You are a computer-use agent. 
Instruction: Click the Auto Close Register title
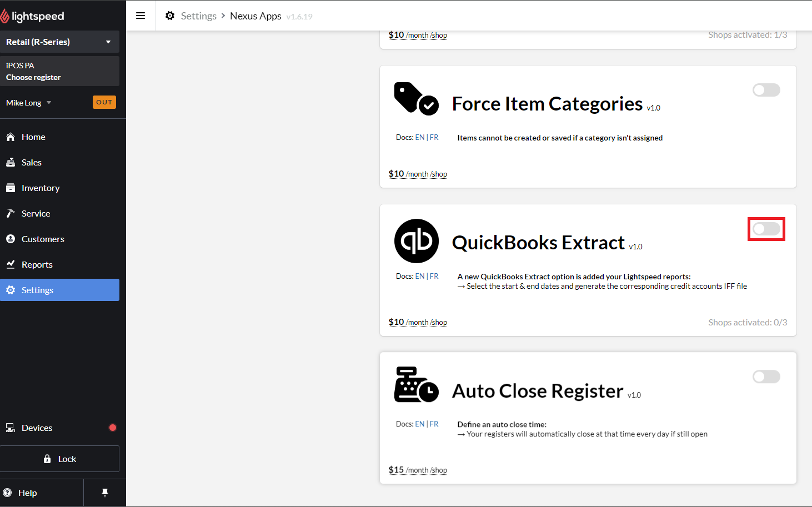[538, 391]
